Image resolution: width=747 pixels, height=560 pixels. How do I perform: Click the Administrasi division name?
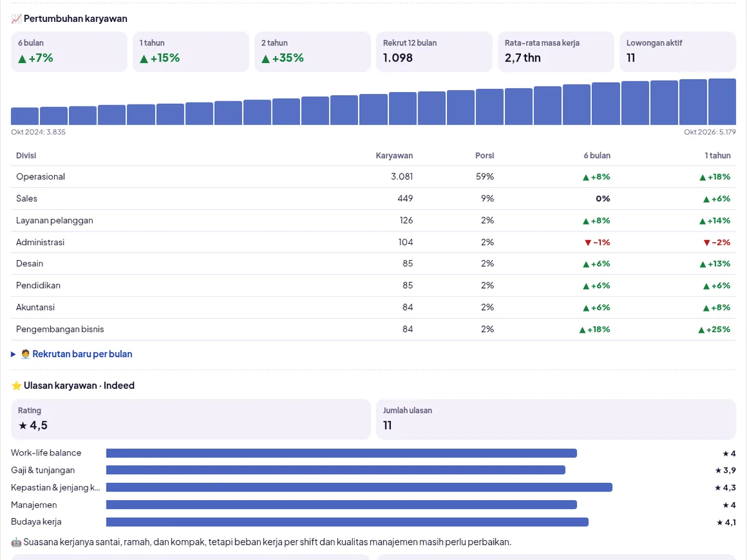pos(40,242)
